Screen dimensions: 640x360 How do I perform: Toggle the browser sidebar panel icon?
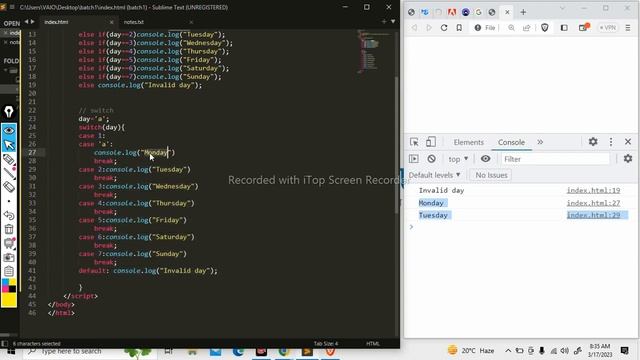click(564, 28)
